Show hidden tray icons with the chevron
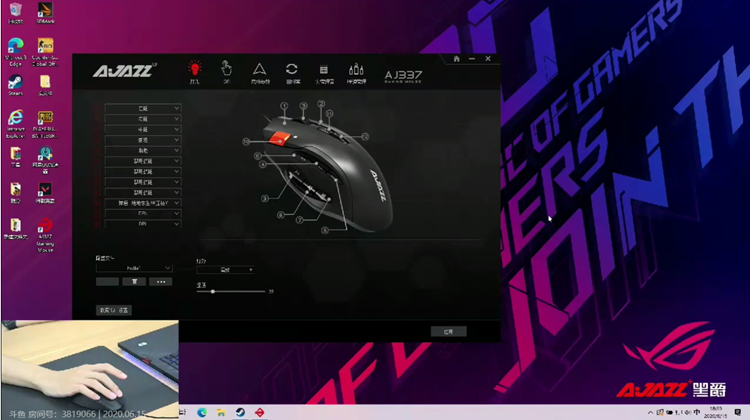Screen dimensions: 750x420 [x=650, y=412]
